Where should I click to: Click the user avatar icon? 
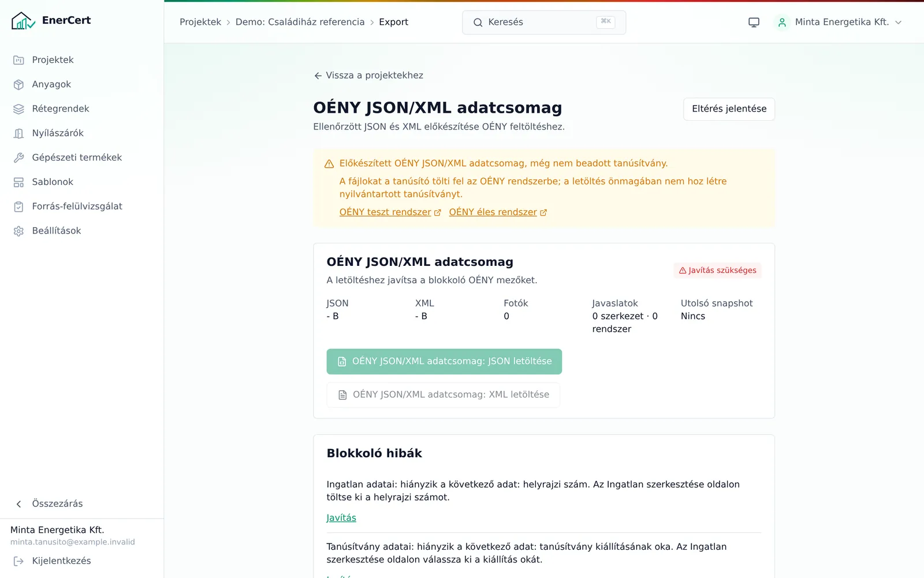782,23
